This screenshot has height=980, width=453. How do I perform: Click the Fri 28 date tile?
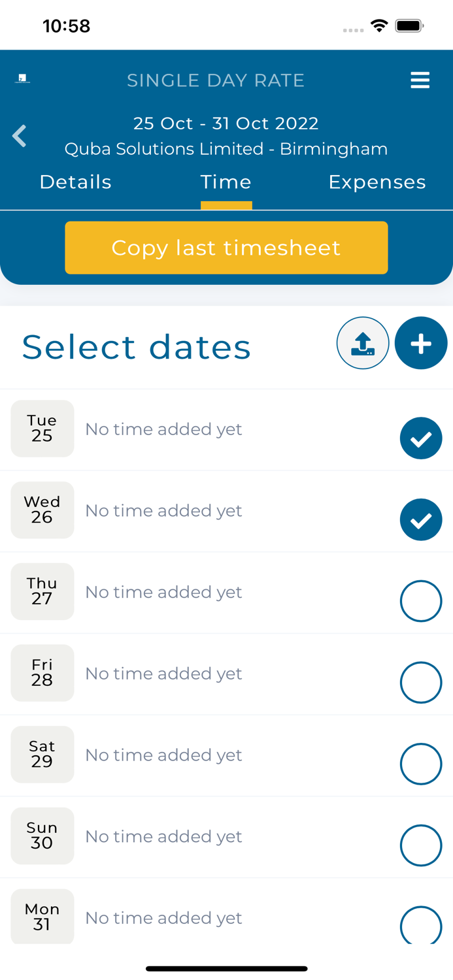42,672
